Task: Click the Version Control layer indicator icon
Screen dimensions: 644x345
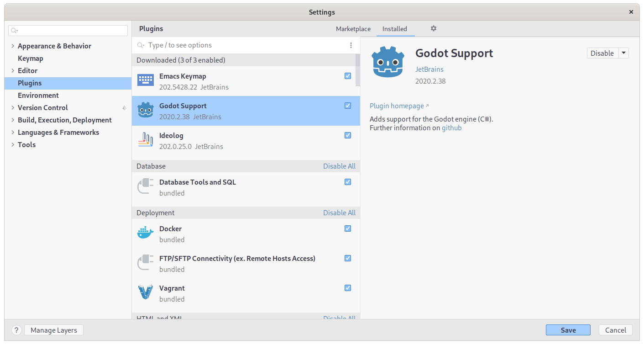Action: tap(124, 108)
